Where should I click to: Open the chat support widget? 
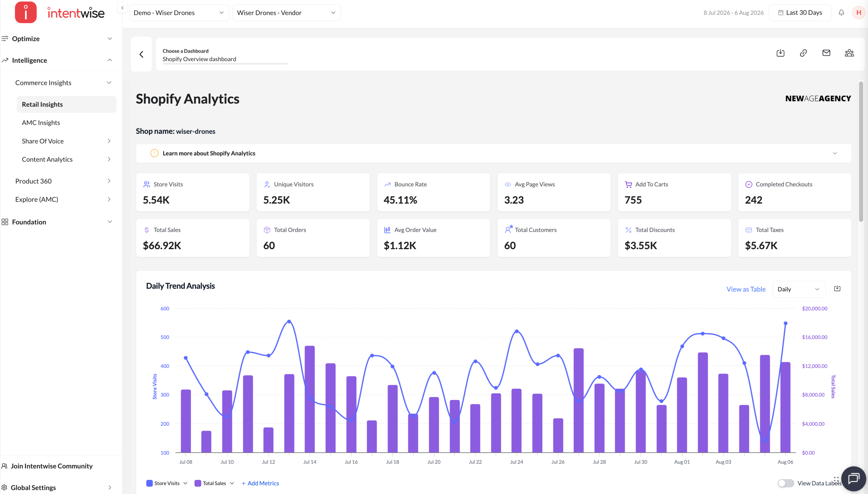(853, 479)
